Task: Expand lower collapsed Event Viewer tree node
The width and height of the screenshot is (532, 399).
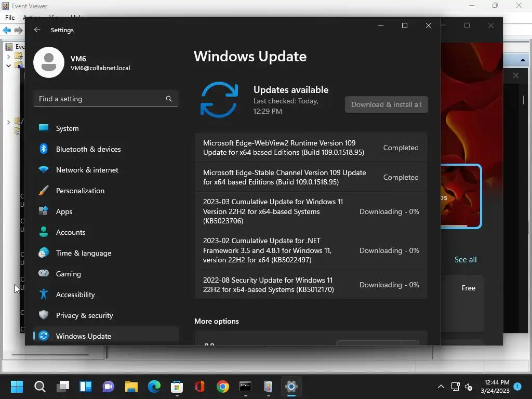Action: 8,122
